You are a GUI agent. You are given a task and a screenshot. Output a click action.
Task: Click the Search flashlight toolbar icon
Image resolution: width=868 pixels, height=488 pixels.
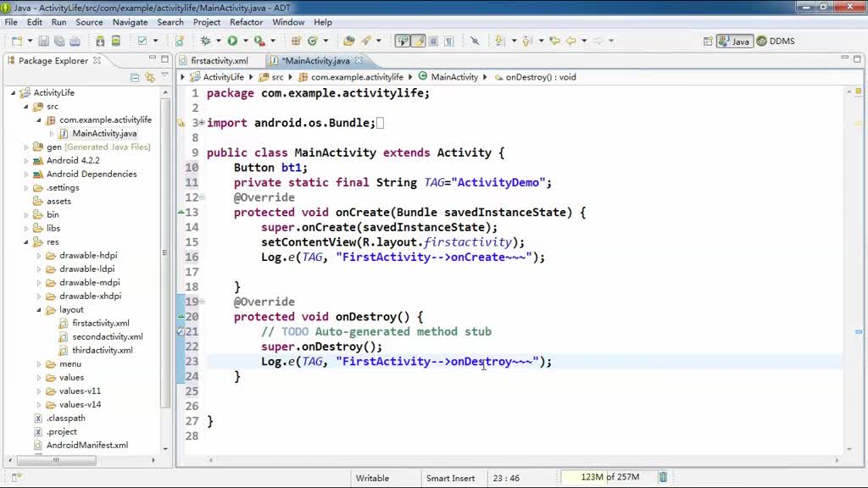coord(366,41)
